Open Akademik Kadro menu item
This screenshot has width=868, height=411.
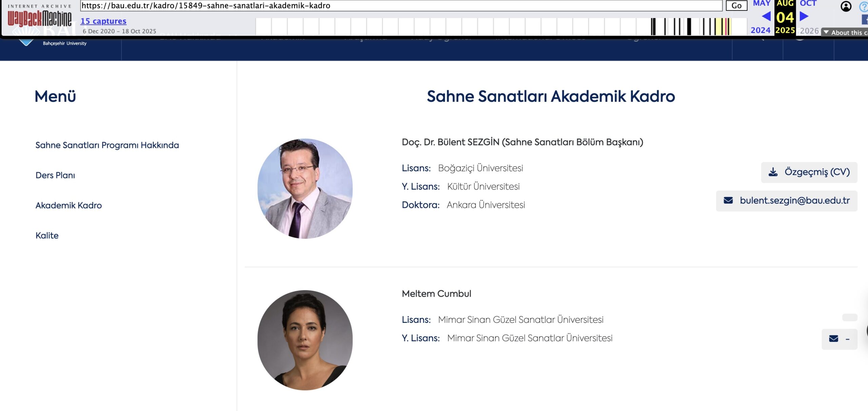68,206
